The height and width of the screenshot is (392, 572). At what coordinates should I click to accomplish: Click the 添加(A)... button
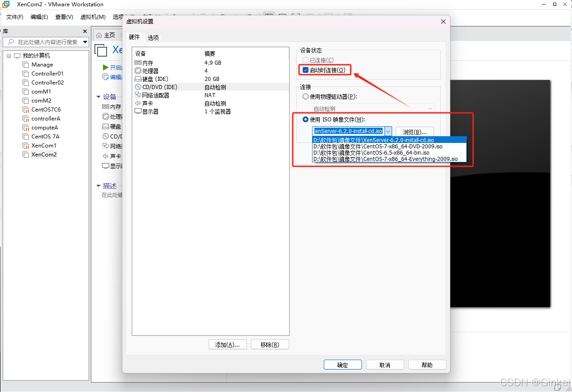point(228,345)
